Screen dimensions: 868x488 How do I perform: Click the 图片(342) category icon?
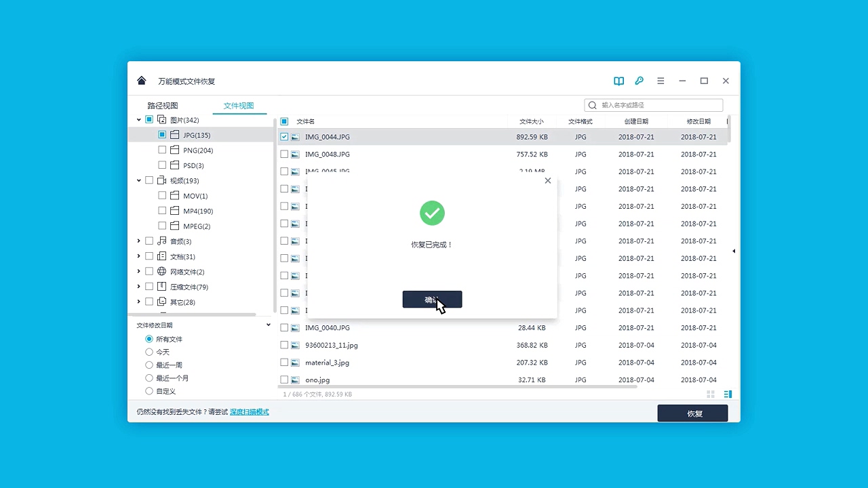point(162,120)
